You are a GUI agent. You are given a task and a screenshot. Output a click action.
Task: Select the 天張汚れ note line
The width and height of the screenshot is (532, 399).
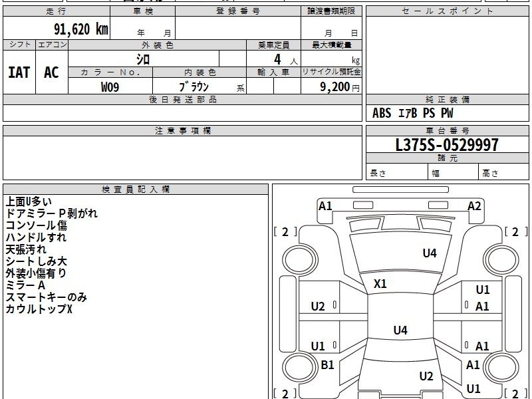[26, 249]
